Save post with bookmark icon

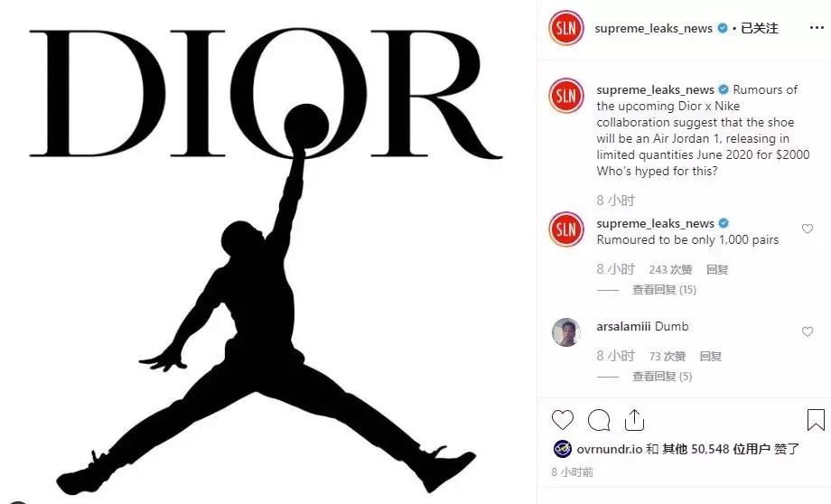[816, 420]
